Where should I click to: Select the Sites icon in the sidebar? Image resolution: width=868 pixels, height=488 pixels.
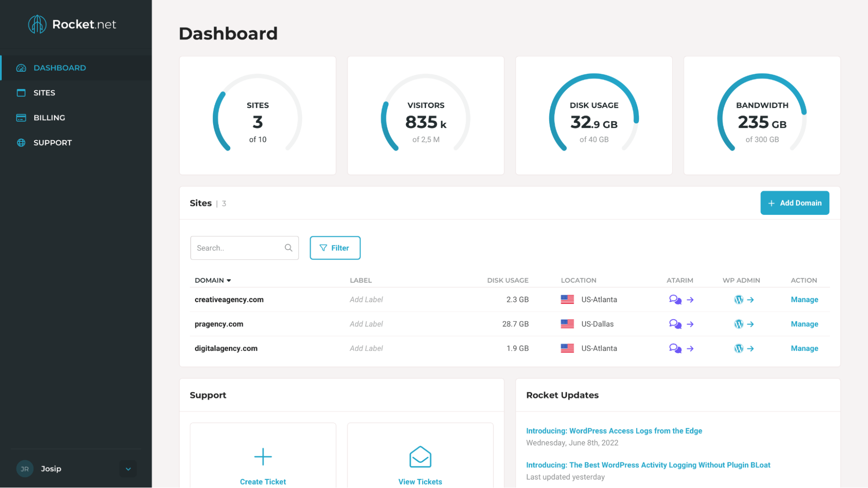21,92
